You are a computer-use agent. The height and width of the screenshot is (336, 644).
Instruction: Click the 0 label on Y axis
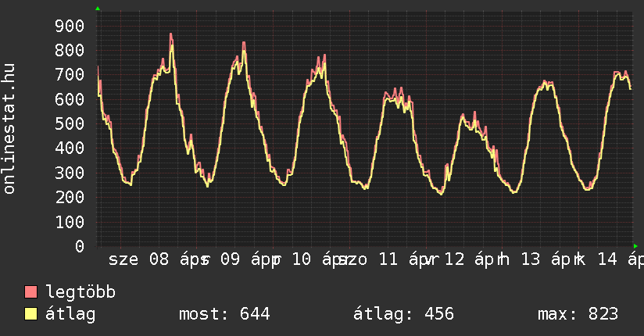[79, 246]
